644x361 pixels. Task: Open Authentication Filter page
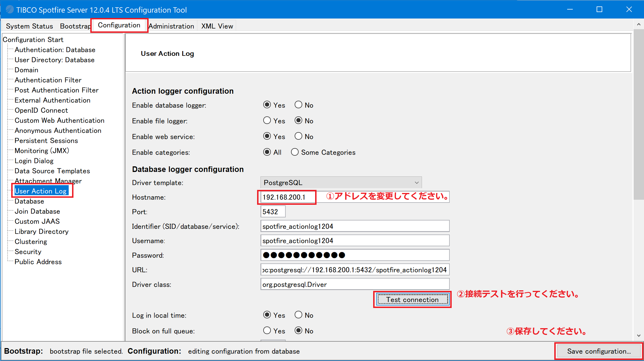coord(48,80)
